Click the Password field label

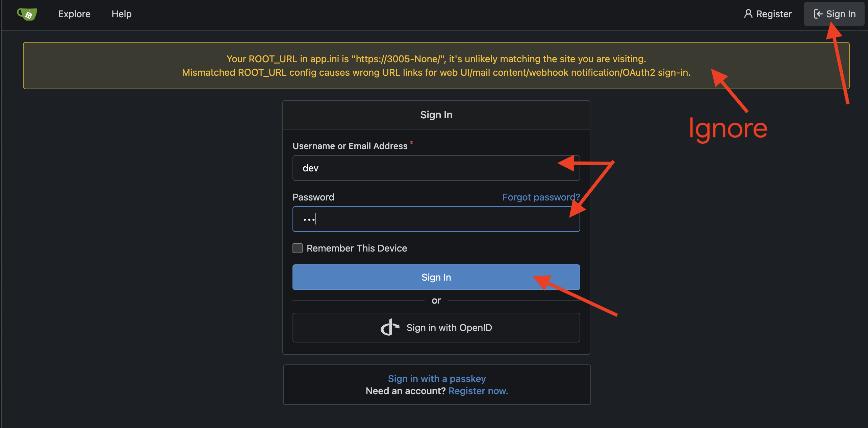click(x=313, y=197)
